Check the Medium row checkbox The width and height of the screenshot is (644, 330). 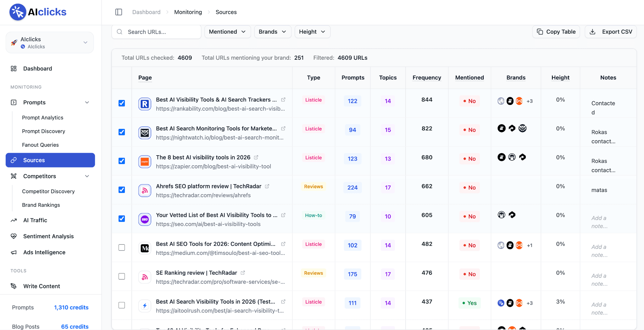(122, 248)
